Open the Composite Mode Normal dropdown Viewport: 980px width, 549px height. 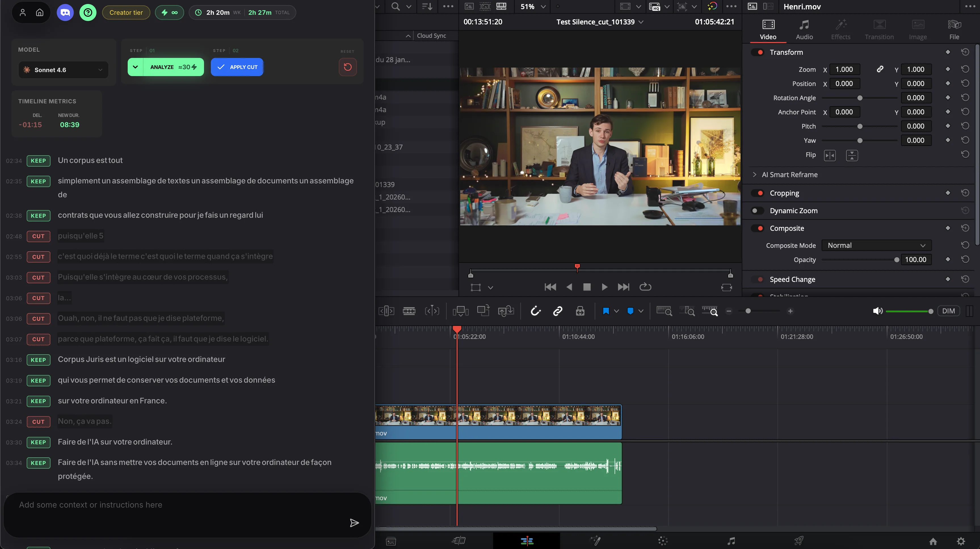click(876, 245)
